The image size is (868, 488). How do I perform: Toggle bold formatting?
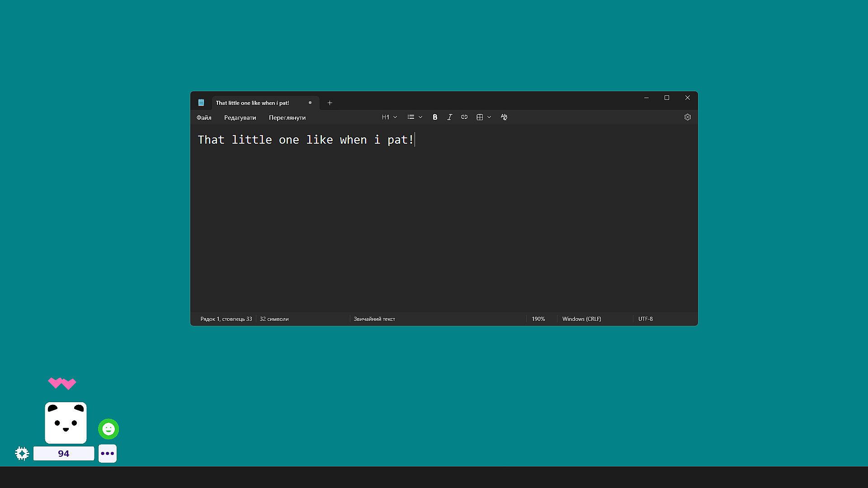point(435,117)
